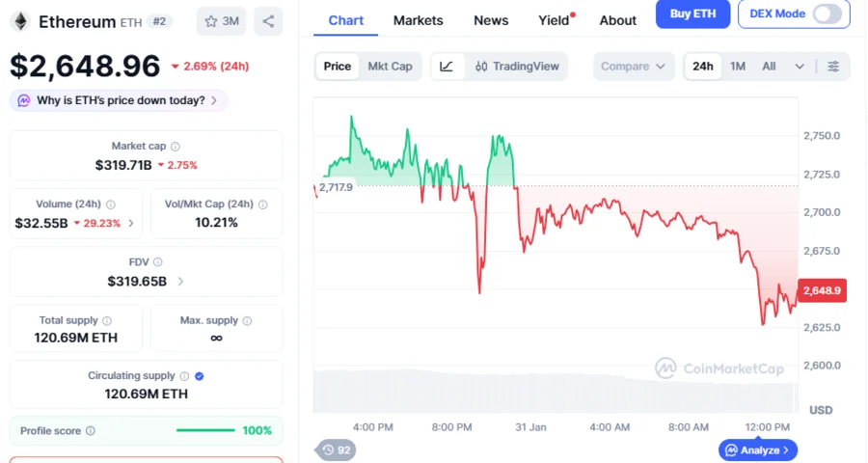Open the Markets tab

tap(418, 20)
